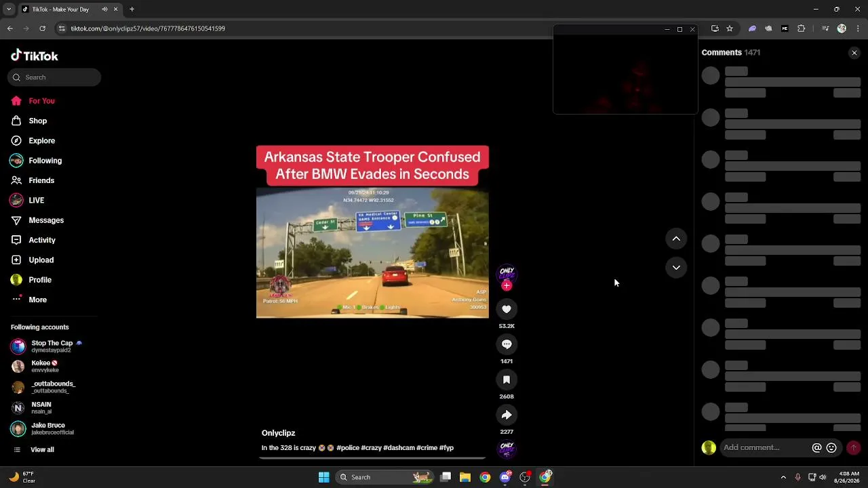The width and height of the screenshot is (868, 488).
Task: Open Messages in the sidebar
Action: coord(46,220)
